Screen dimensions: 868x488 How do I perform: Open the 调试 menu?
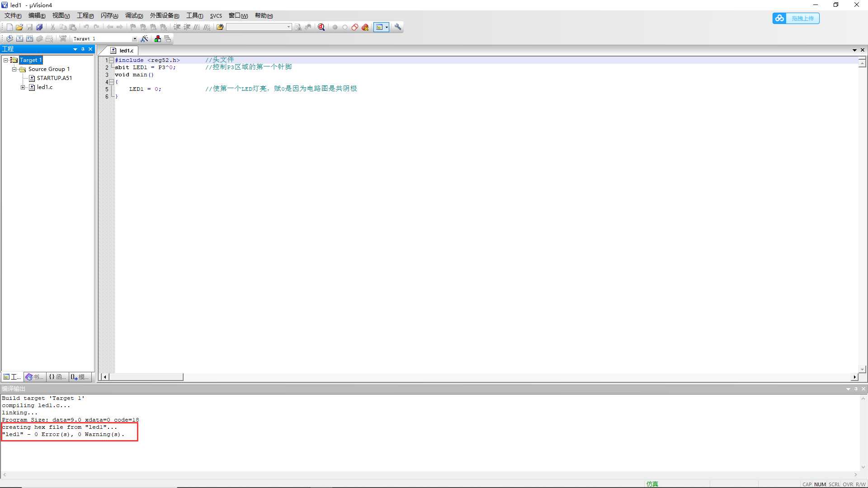134,15
